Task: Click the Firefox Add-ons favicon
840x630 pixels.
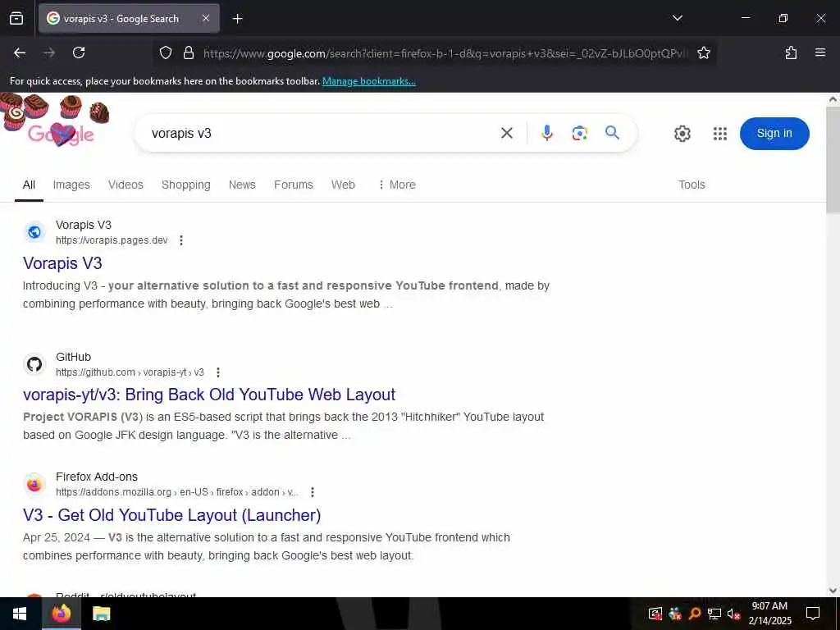Action: point(34,484)
